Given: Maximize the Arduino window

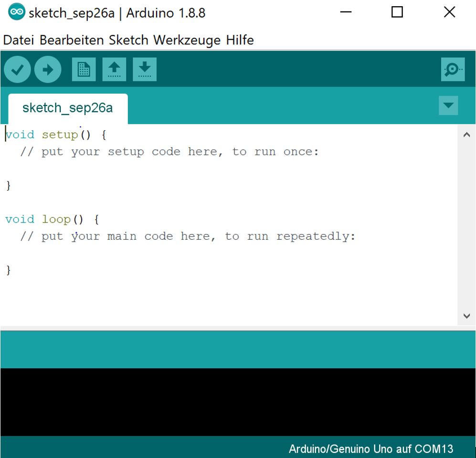Looking at the screenshot, I should [x=397, y=12].
